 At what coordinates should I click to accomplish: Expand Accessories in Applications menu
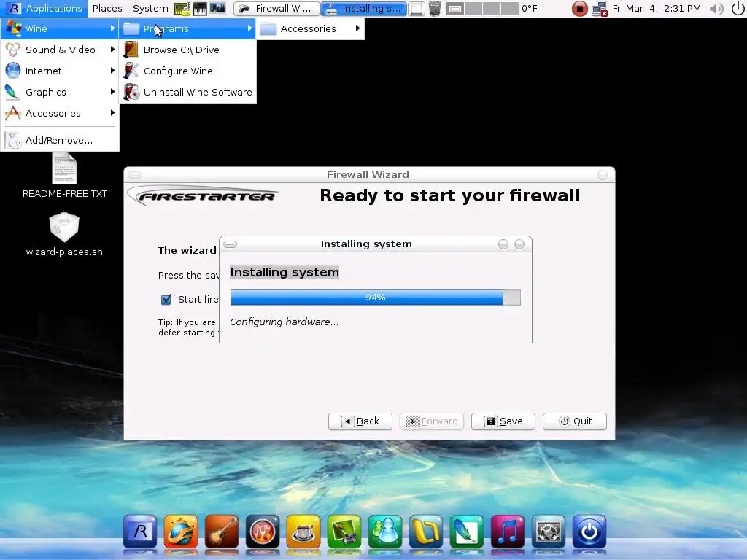click(60, 113)
